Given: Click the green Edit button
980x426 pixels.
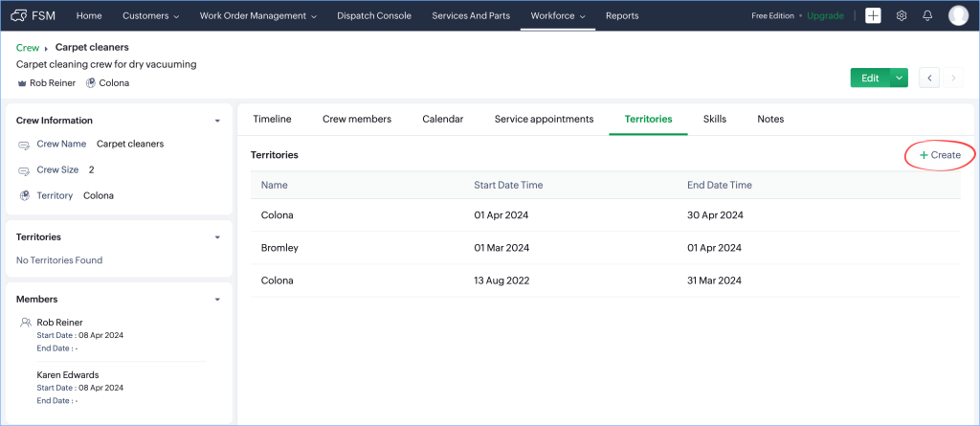Looking at the screenshot, I should [x=869, y=78].
